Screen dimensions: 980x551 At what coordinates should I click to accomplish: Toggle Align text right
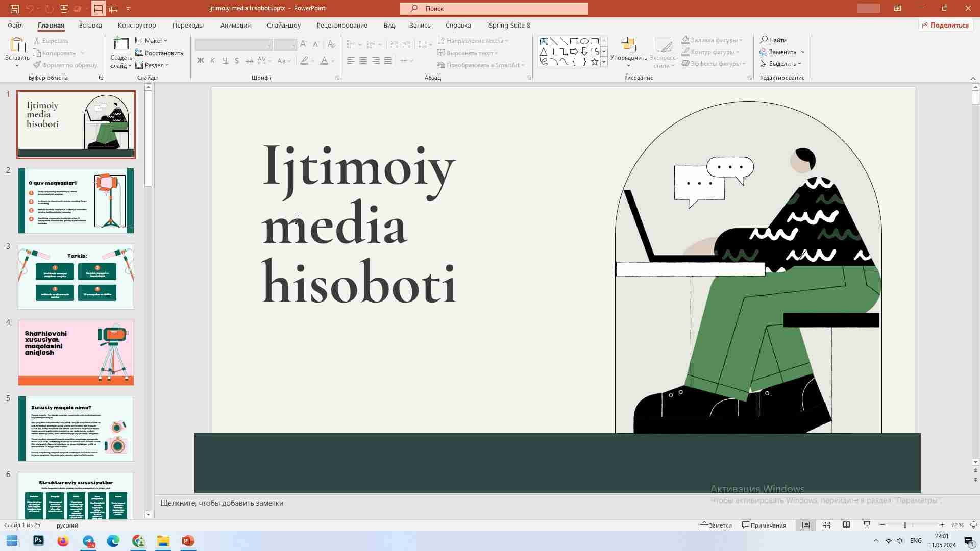tap(376, 61)
